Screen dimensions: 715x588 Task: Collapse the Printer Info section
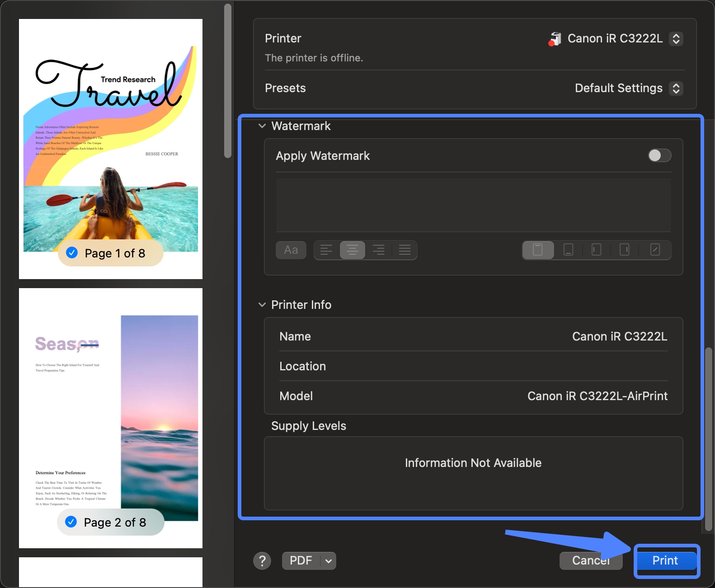click(262, 305)
